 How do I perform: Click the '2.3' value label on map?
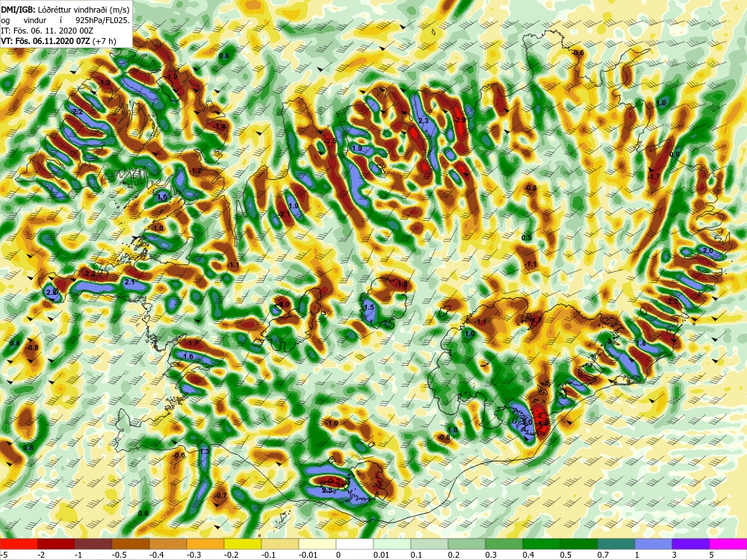click(424, 121)
